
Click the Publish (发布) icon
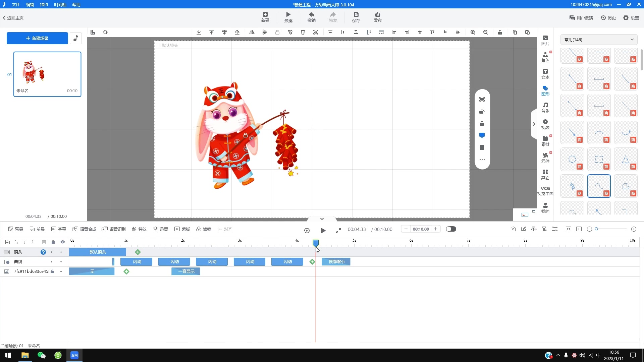377,14
